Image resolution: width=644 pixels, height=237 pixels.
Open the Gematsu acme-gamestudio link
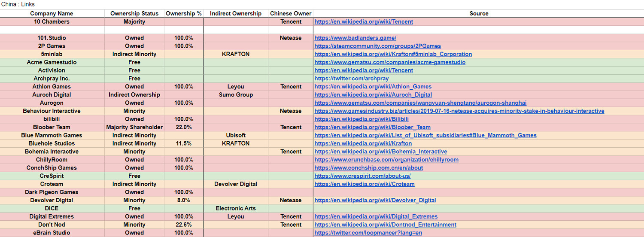[x=389, y=62]
